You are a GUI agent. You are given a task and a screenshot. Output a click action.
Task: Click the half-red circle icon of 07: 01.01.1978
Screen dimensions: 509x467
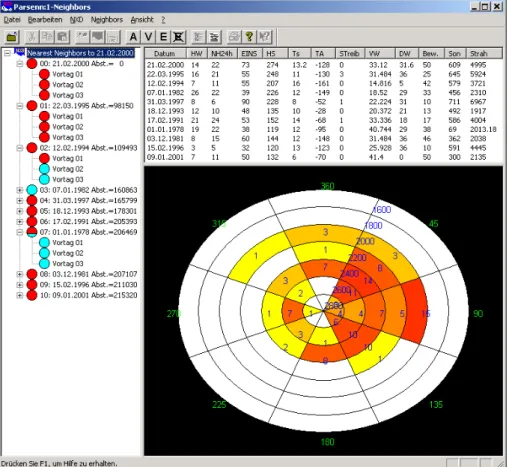pyautogui.click(x=32, y=232)
